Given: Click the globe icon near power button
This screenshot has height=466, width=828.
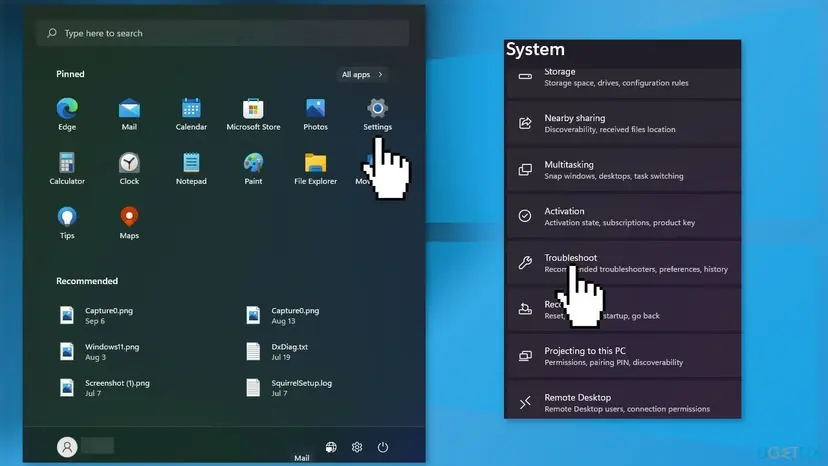Looking at the screenshot, I should [x=331, y=447].
